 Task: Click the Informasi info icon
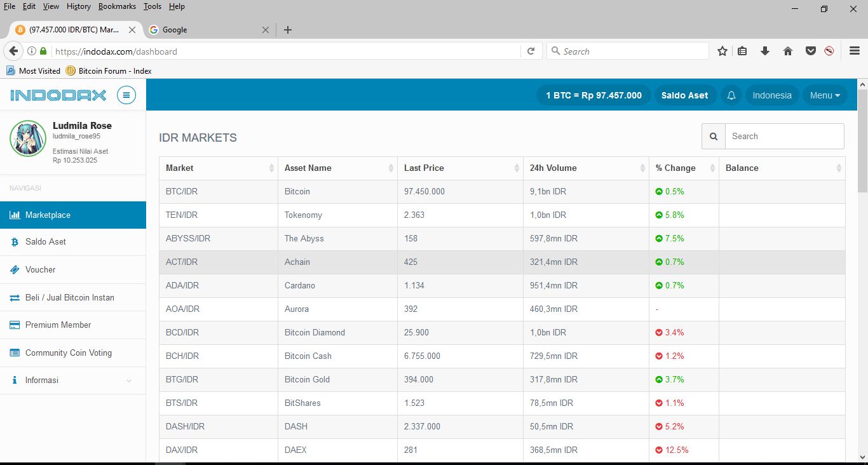pyautogui.click(x=15, y=381)
